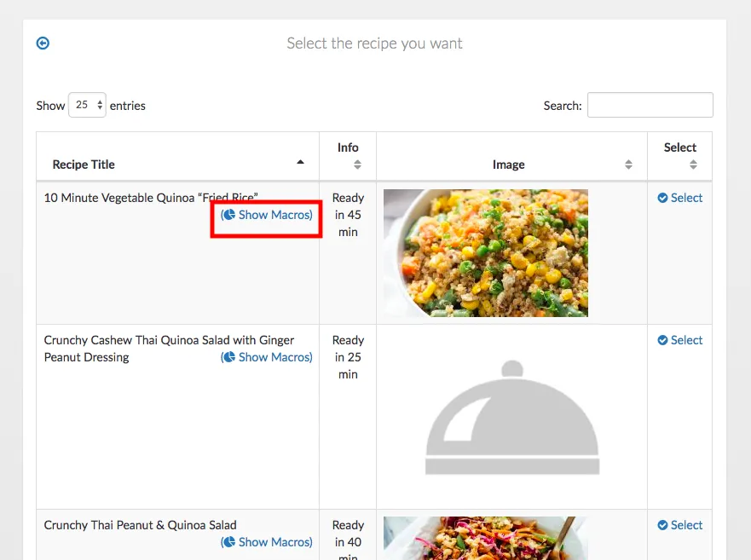Click checkmark icon in first row Select
This screenshot has height=560, width=751.
[x=662, y=198]
